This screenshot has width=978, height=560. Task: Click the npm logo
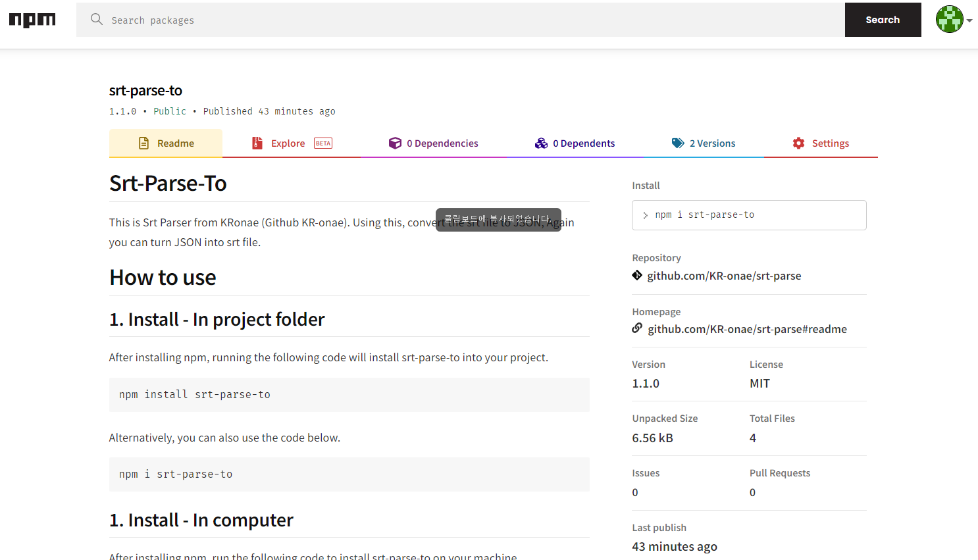(32, 20)
